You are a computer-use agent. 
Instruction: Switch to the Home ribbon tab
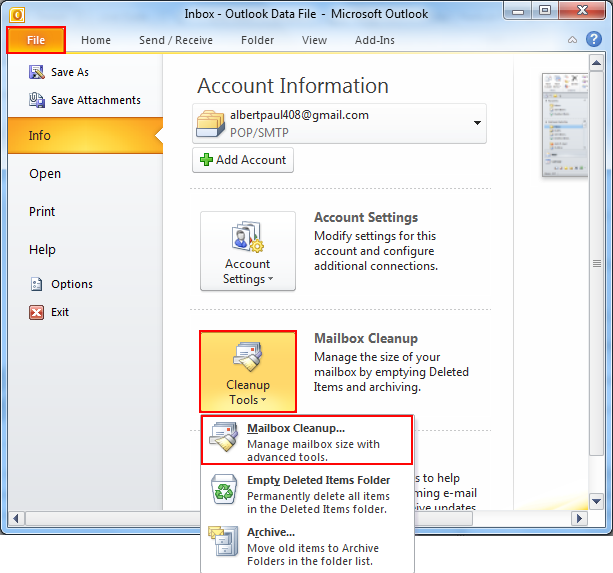pos(96,40)
